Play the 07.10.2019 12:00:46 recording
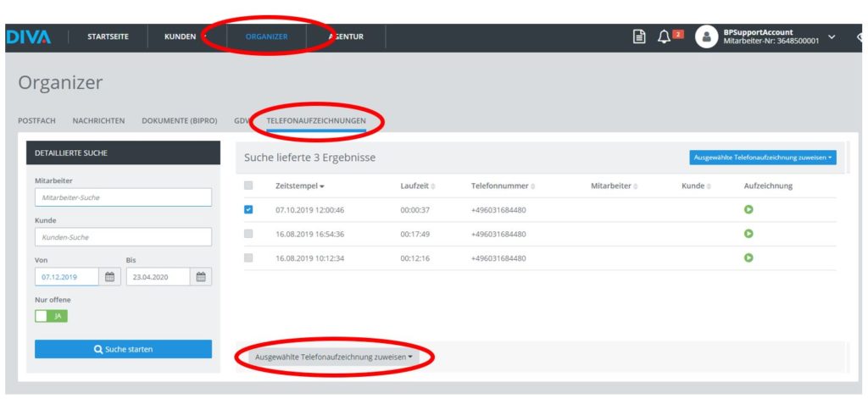The width and height of the screenshot is (868, 399). 748,209
